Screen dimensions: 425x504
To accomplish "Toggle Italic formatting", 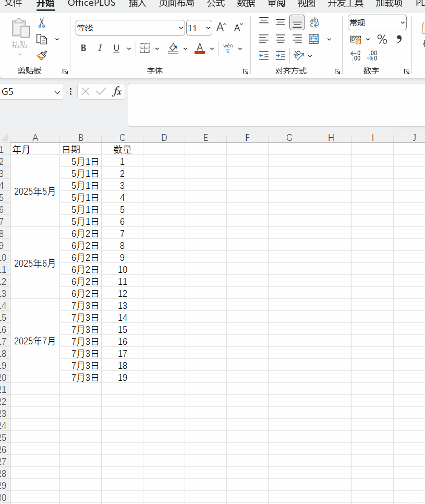I will (100, 49).
